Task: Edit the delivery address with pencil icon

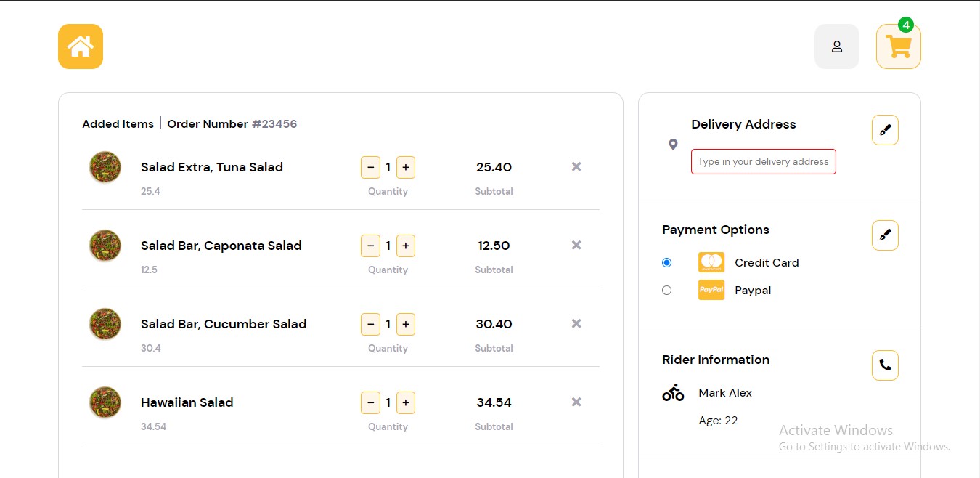Action: 885,131
